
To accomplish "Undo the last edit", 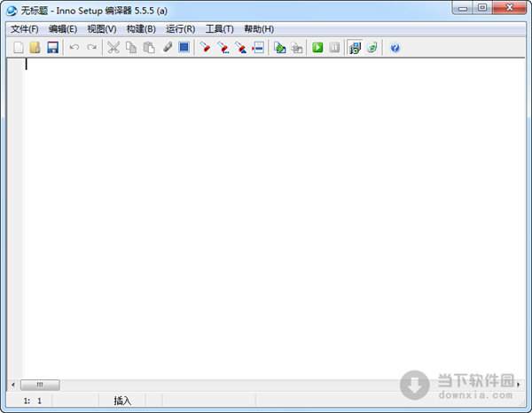I will (x=74, y=48).
